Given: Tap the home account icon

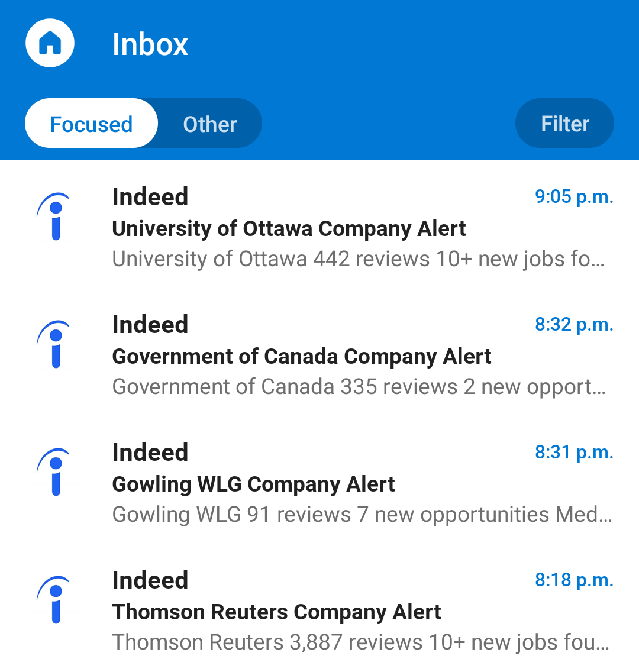Looking at the screenshot, I should pos(50,43).
